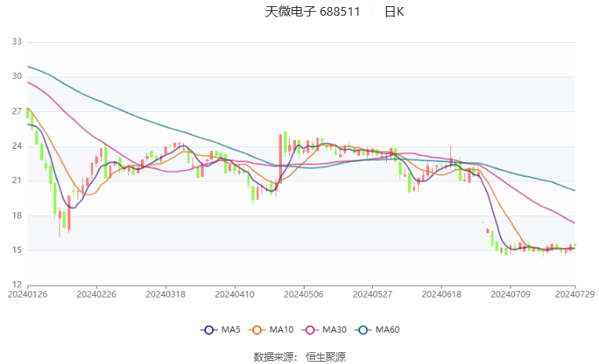Click x-axis date label 20240226
Image resolution: width=599 pixels, height=364 pixels.
click(x=96, y=294)
